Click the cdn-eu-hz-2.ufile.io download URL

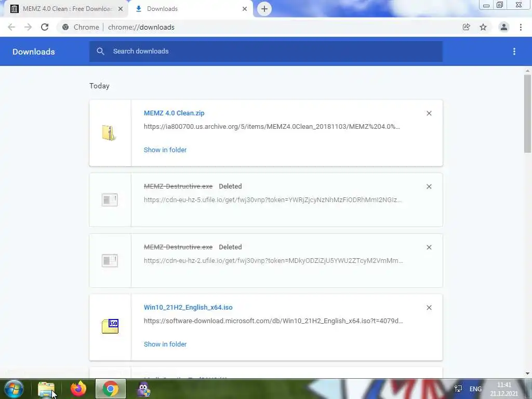273,261
